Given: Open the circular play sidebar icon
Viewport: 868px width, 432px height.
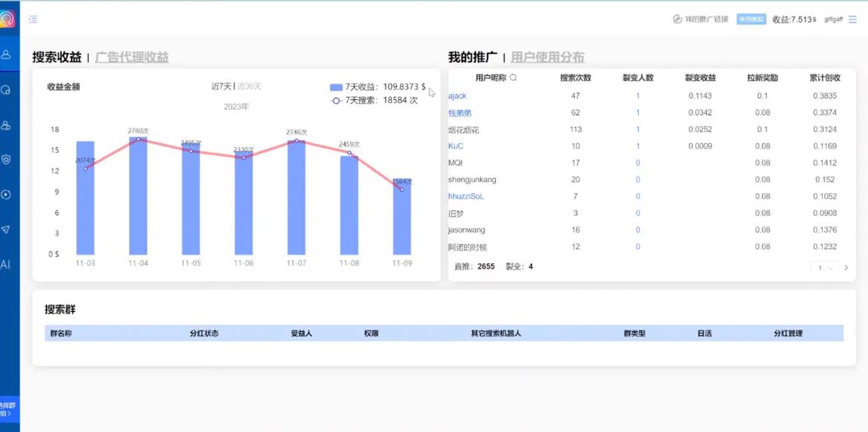Looking at the screenshot, I should pos(6,195).
